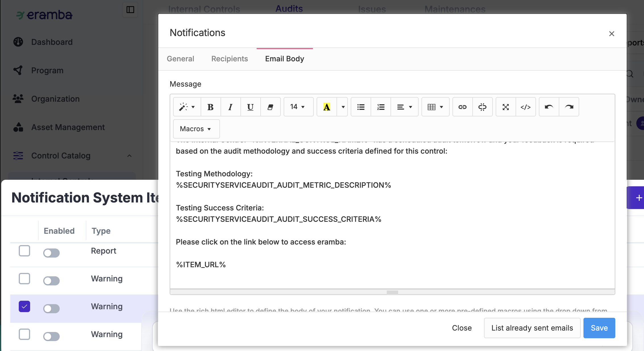Toggle bold formatting in message editor
Screen dimensions: 644x351
tap(211, 107)
